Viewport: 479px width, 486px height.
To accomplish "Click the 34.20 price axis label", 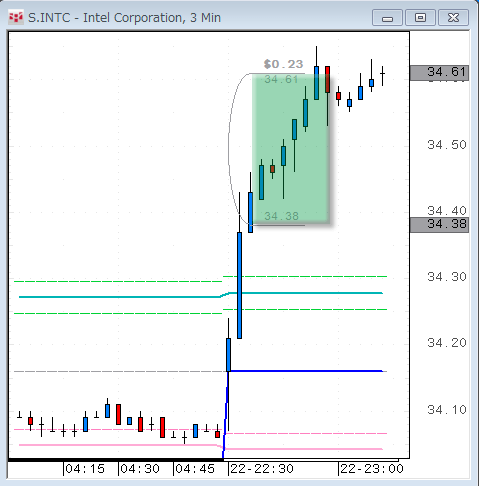I will (x=447, y=343).
